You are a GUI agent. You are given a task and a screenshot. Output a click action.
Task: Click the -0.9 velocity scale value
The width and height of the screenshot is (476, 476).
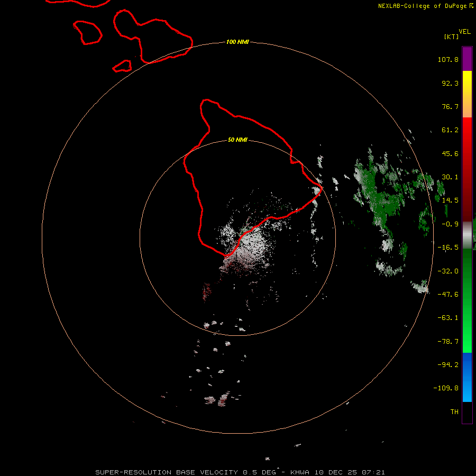pyautogui.click(x=450, y=224)
